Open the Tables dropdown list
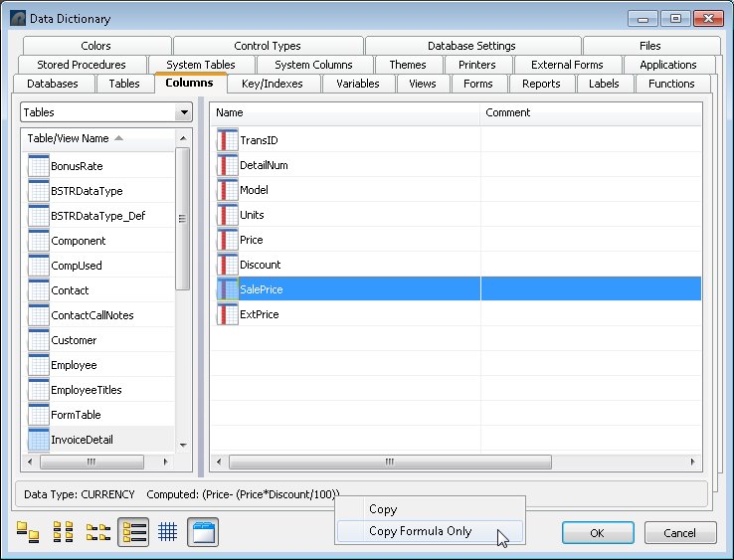 click(x=183, y=113)
